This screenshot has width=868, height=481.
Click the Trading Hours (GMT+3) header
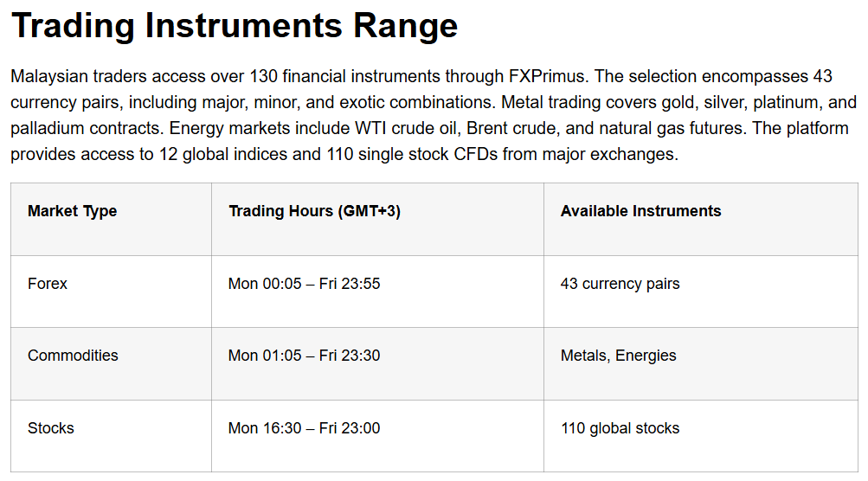[314, 211]
